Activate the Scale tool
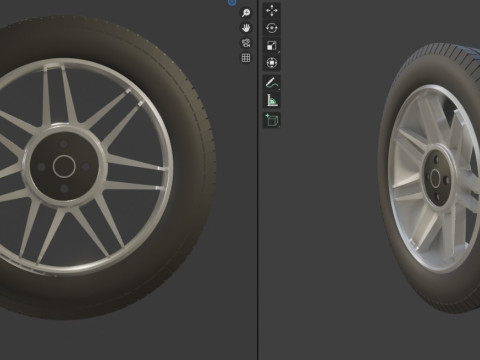The height and width of the screenshot is (360, 480). pos(272,45)
